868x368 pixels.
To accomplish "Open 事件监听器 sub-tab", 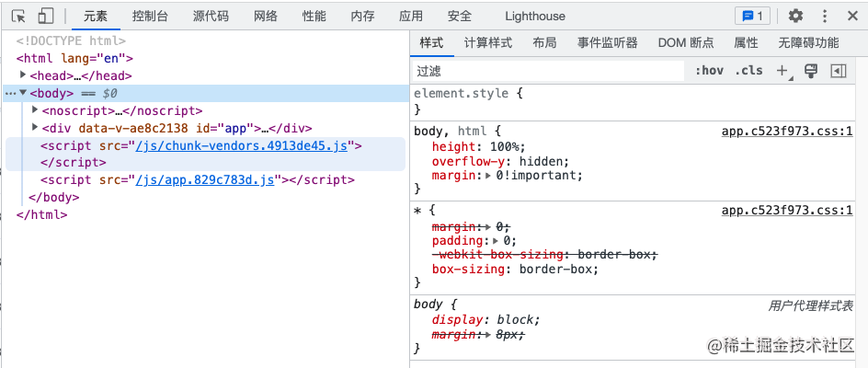I will point(607,42).
